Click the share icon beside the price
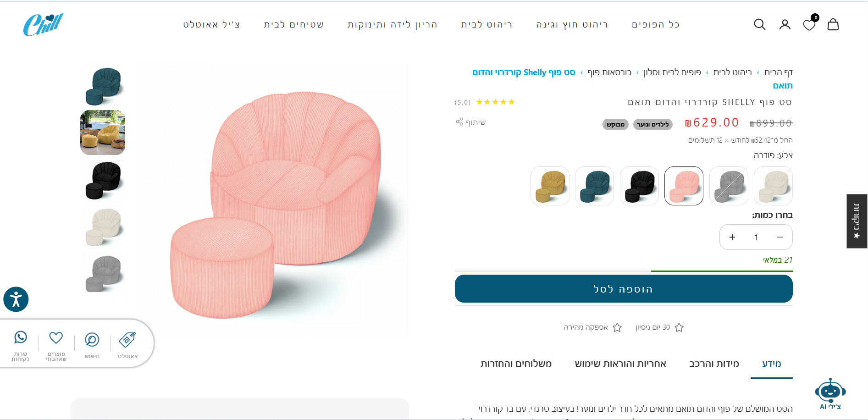 459,122
